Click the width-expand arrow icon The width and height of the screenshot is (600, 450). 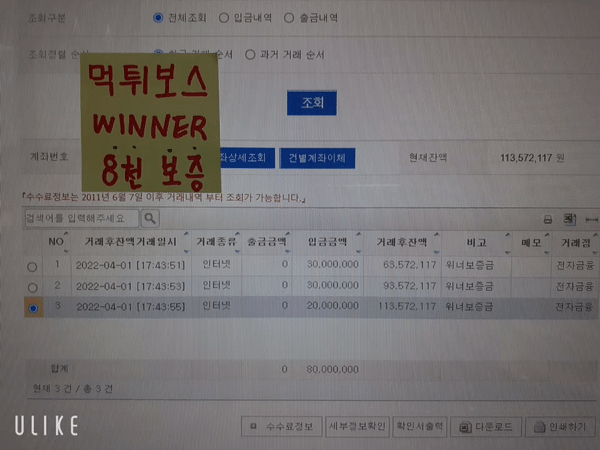592,220
